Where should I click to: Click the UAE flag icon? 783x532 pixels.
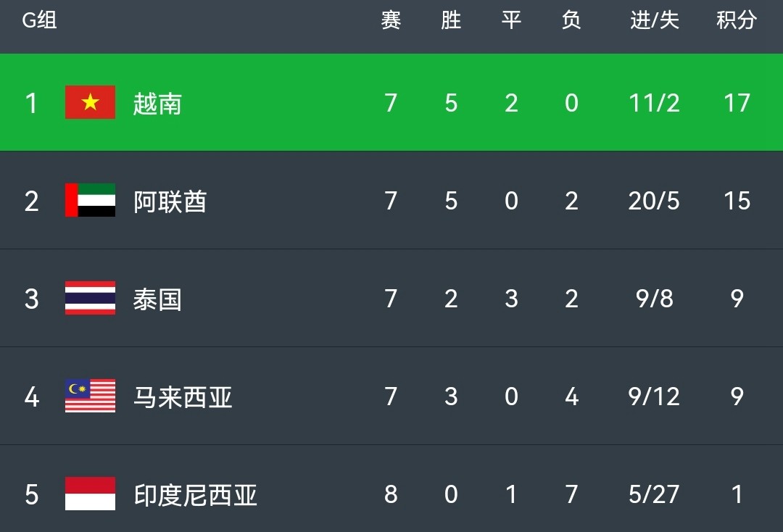pyautogui.click(x=90, y=200)
